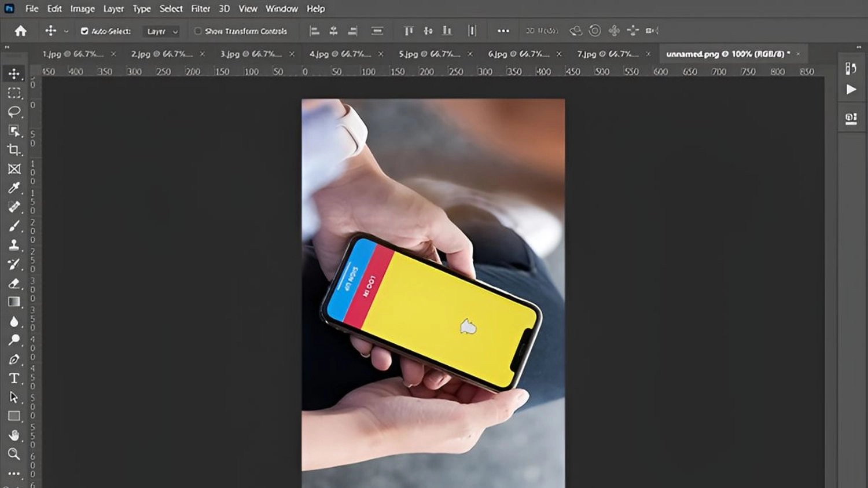The height and width of the screenshot is (488, 868).
Task: Open the Layer menu
Action: [x=113, y=9]
